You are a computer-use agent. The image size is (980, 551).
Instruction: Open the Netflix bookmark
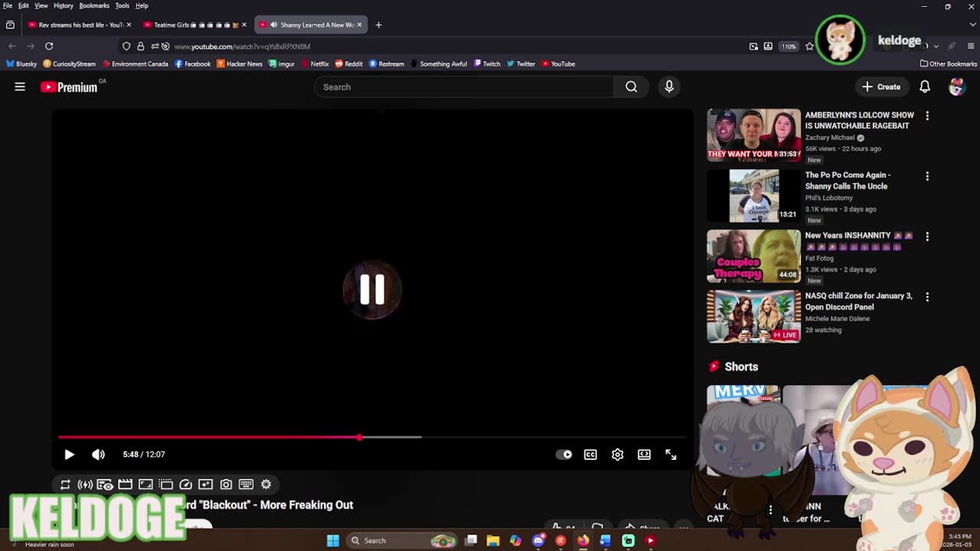point(315,64)
